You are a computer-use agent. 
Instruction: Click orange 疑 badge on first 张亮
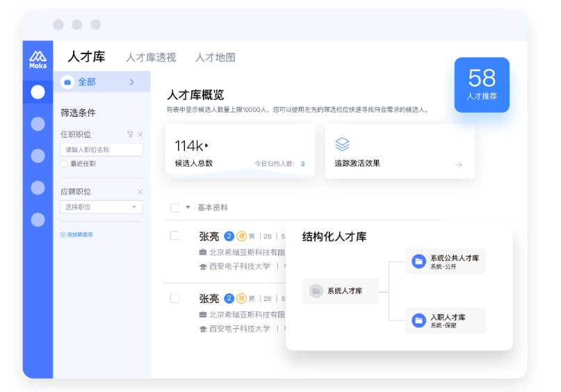241,236
